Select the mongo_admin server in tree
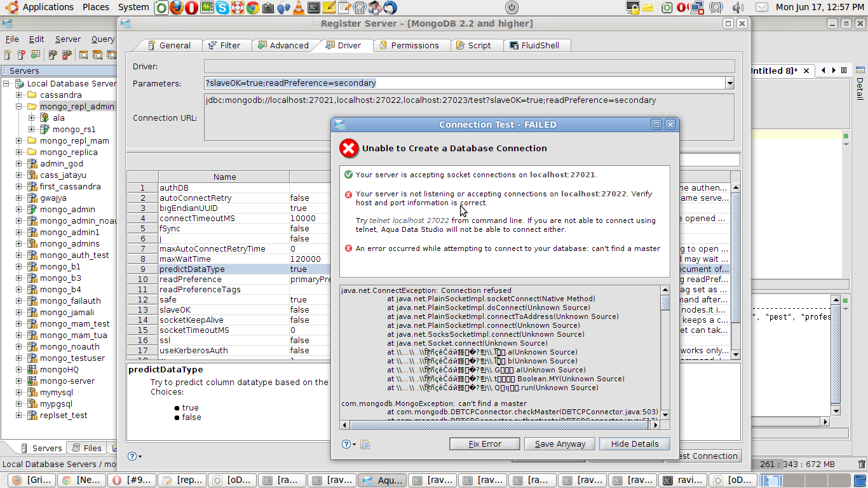This screenshot has height=488, width=868. click(x=67, y=210)
